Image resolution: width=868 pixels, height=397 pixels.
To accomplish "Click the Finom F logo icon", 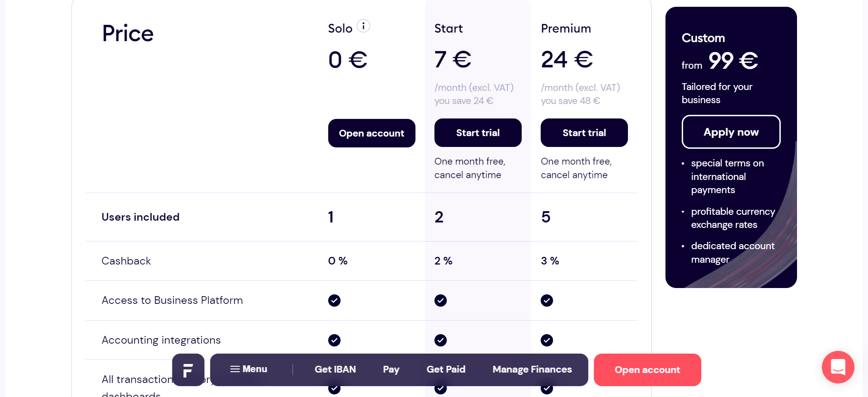I will (x=188, y=370).
